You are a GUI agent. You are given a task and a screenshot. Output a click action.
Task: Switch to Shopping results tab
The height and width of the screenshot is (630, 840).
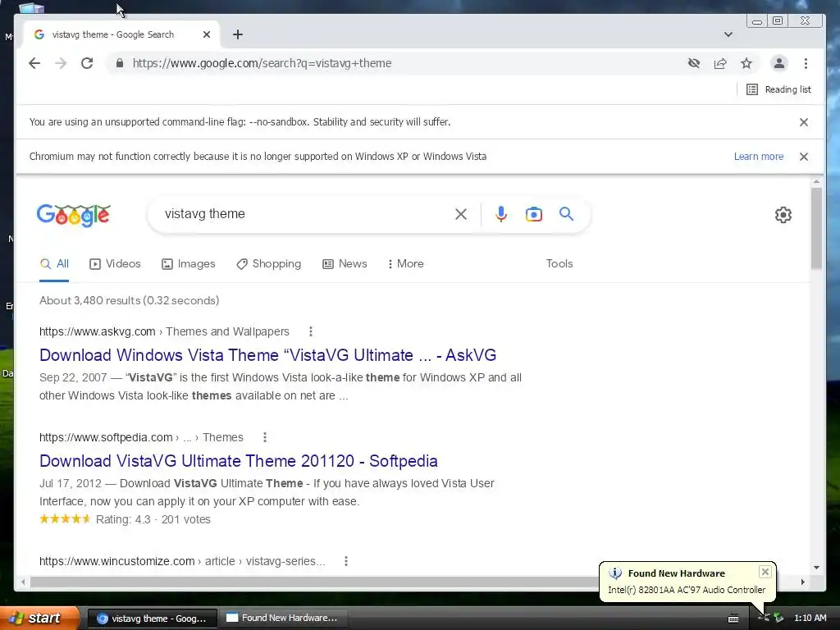268,263
